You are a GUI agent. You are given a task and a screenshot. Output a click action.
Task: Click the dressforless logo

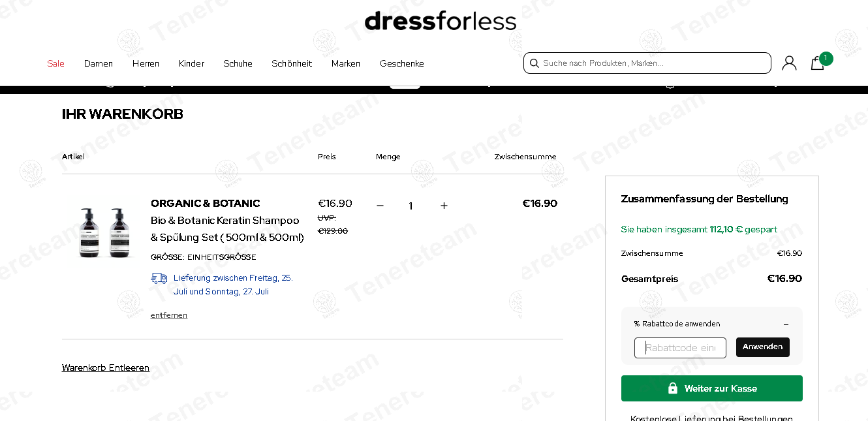441,21
